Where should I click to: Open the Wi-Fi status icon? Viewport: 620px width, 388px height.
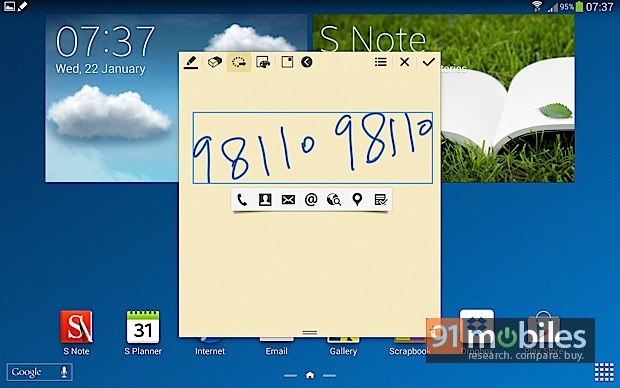(537, 6)
